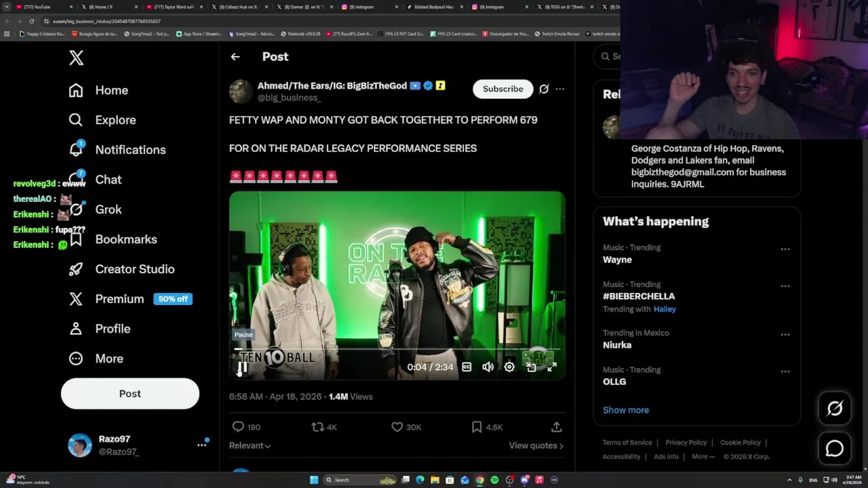Share the post via share icon
Viewport: 868px width, 488px height.
pos(556,427)
